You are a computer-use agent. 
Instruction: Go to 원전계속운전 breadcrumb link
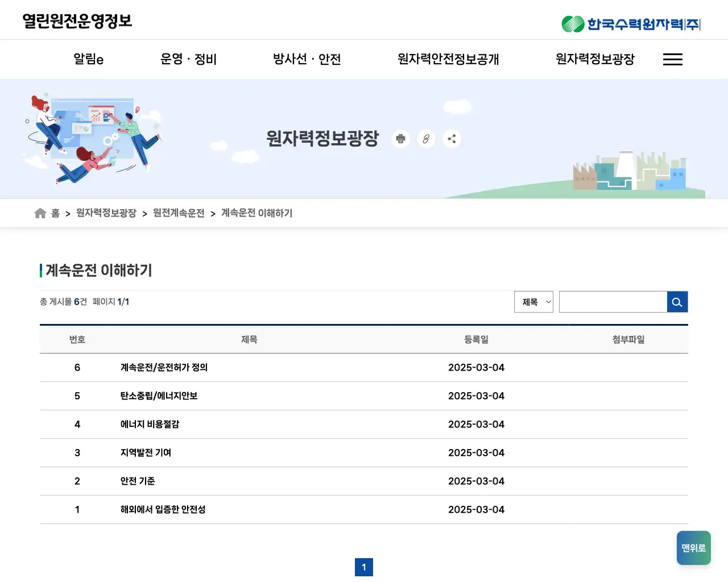(x=179, y=213)
